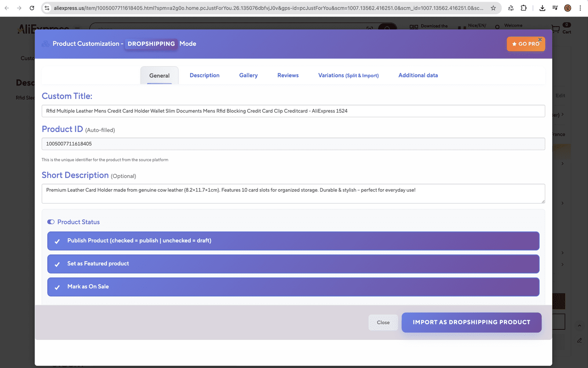Click the pencil edit icon at page bottom-right
The image size is (588, 368).
click(x=580, y=340)
